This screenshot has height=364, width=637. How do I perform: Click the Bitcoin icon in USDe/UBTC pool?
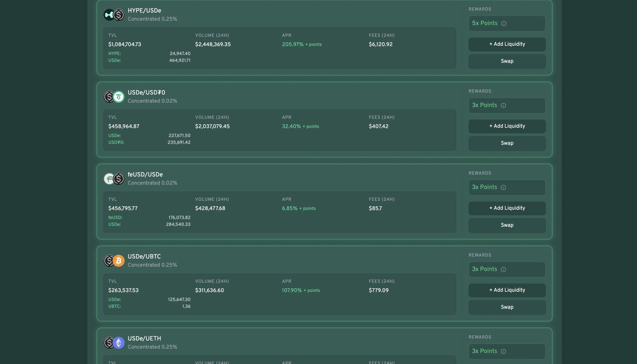119,261
